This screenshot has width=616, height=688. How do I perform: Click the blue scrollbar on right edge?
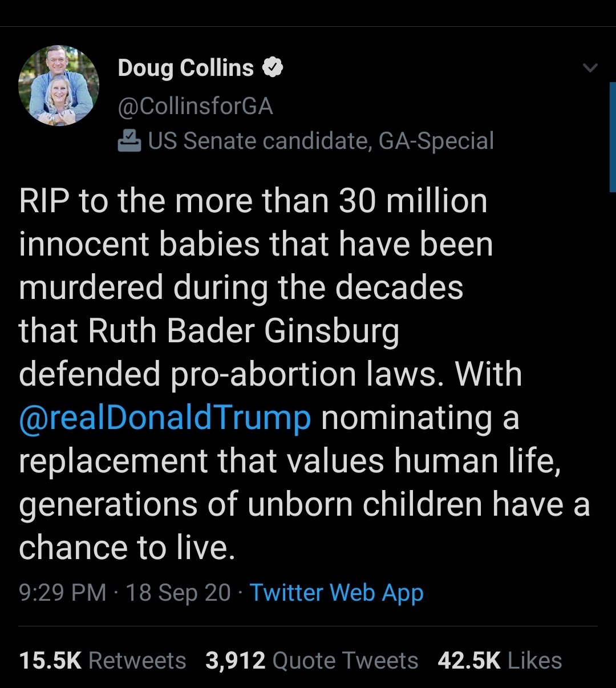point(613,137)
